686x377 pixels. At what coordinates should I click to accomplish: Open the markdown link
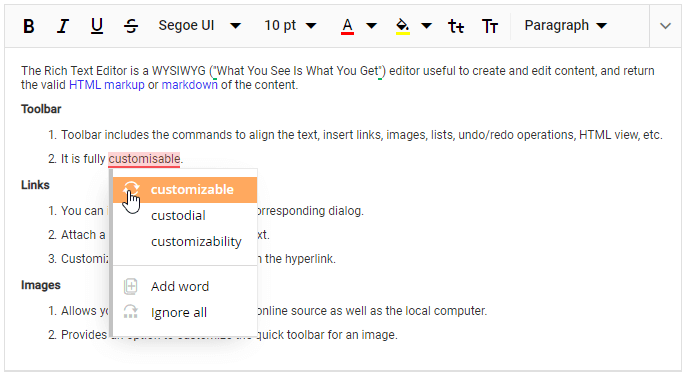(x=189, y=85)
